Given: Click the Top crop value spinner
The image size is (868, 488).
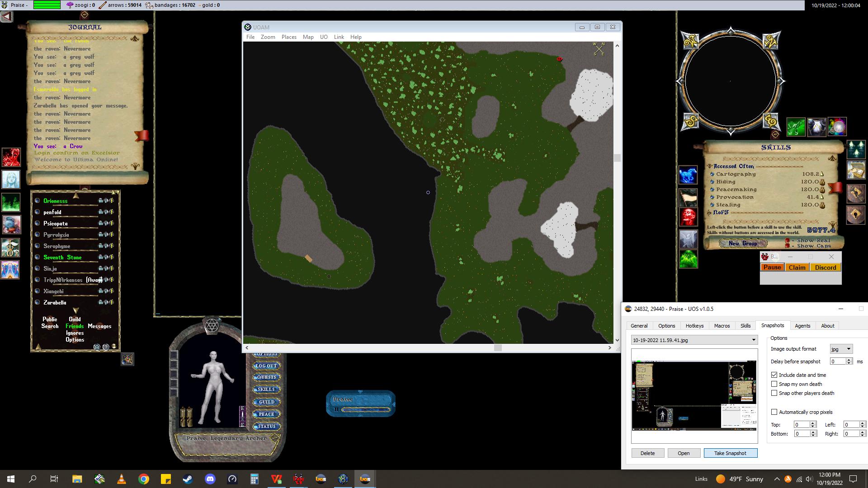Looking at the screenshot, I should coord(813,425).
